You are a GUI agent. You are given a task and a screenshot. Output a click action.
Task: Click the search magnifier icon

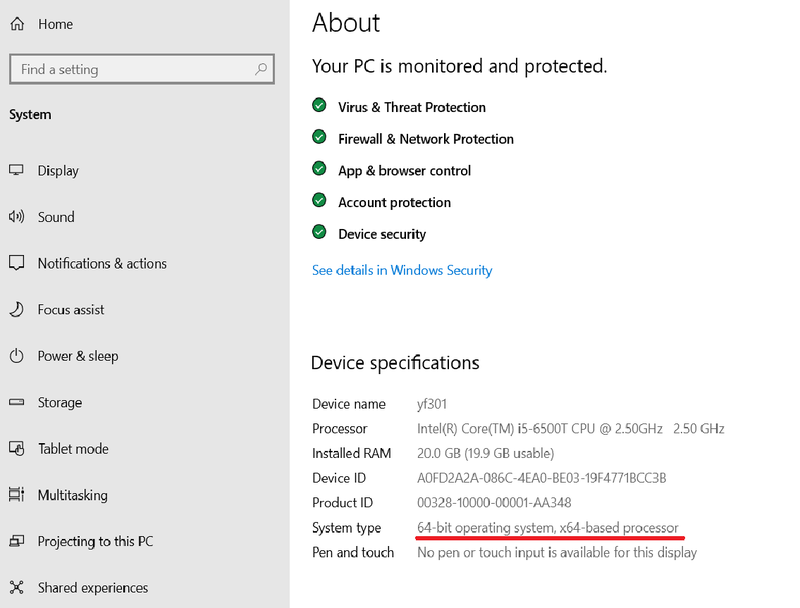pyautogui.click(x=261, y=69)
